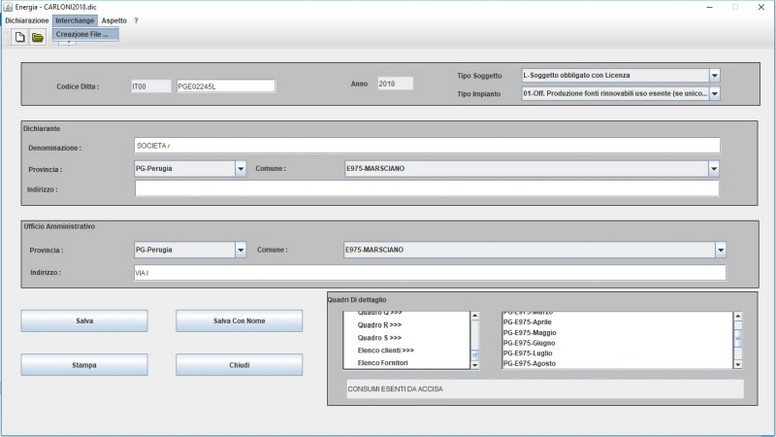776x437 pixels.
Task: Click the Dichiarante Indirizzo input field
Action: (427, 189)
